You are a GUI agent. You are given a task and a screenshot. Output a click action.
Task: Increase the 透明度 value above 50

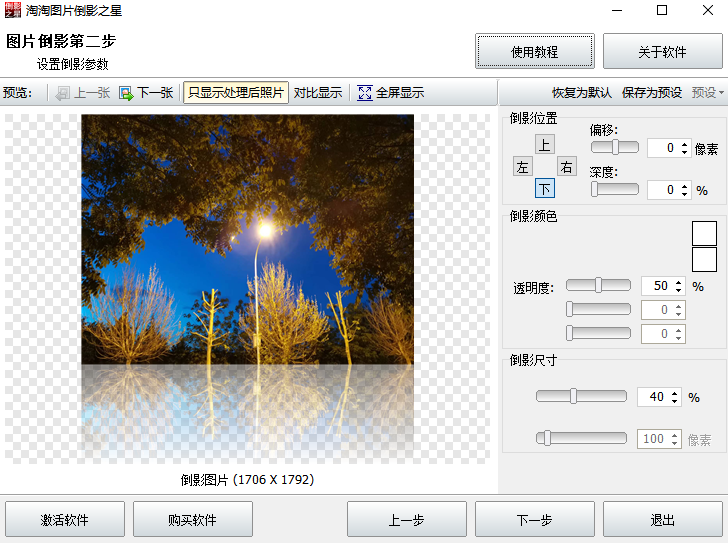pyautogui.click(x=678, y=282)
